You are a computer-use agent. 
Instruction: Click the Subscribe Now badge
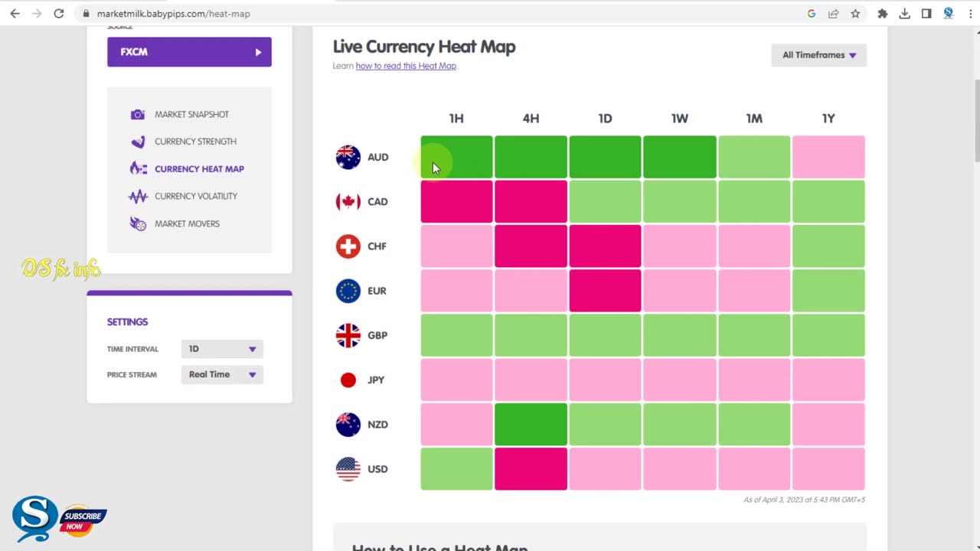83,520
